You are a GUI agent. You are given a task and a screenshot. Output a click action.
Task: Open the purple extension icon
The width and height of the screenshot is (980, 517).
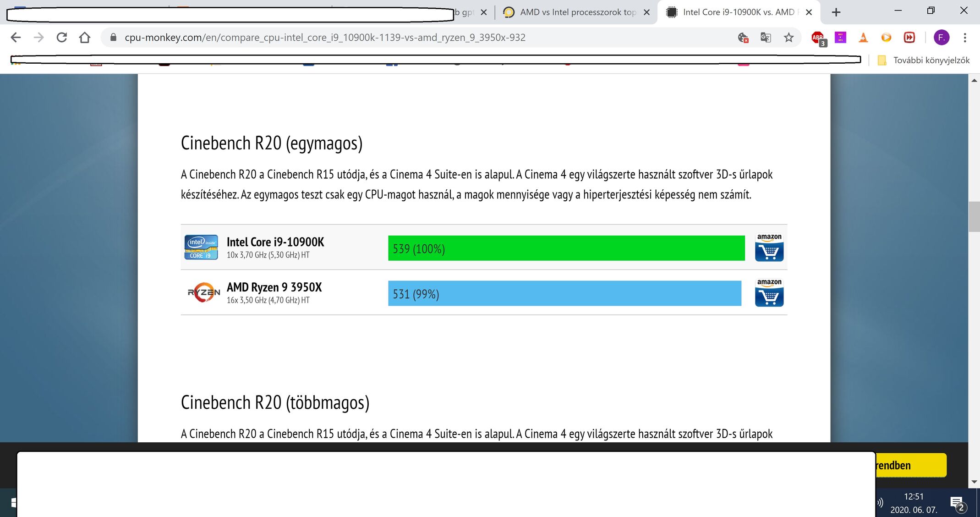(x=840, y=38)
